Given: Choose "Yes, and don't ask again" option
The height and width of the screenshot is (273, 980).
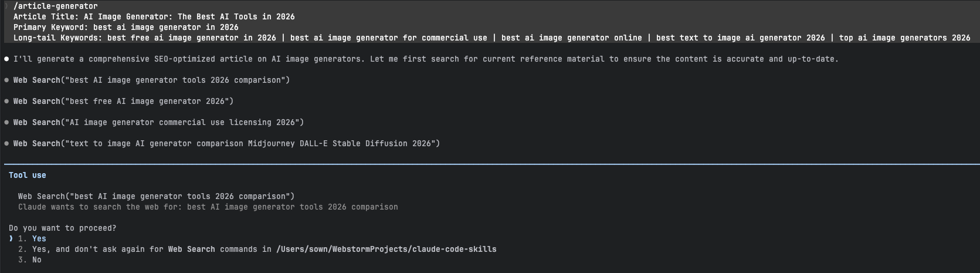Looking at the screenshot, I should tap(88, 249).
